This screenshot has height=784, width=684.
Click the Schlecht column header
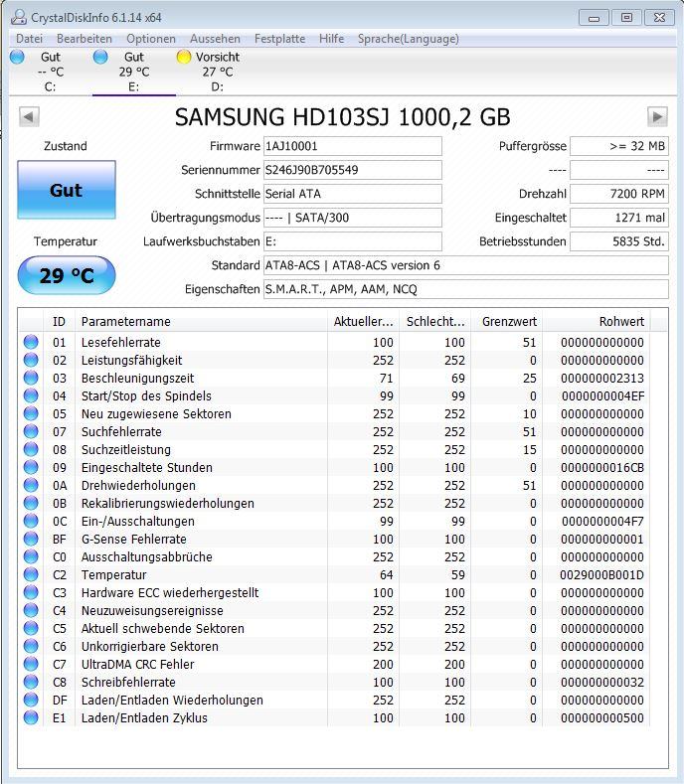(434, 322)
